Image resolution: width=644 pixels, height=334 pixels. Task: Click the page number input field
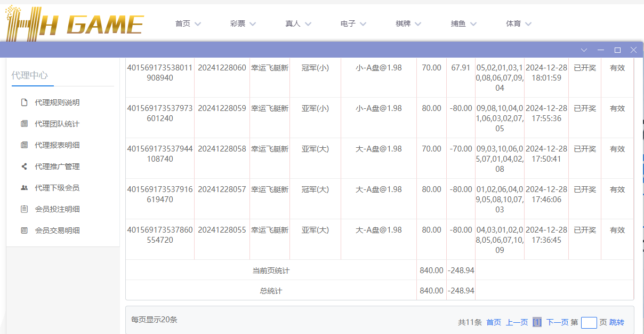coord(589,322)
